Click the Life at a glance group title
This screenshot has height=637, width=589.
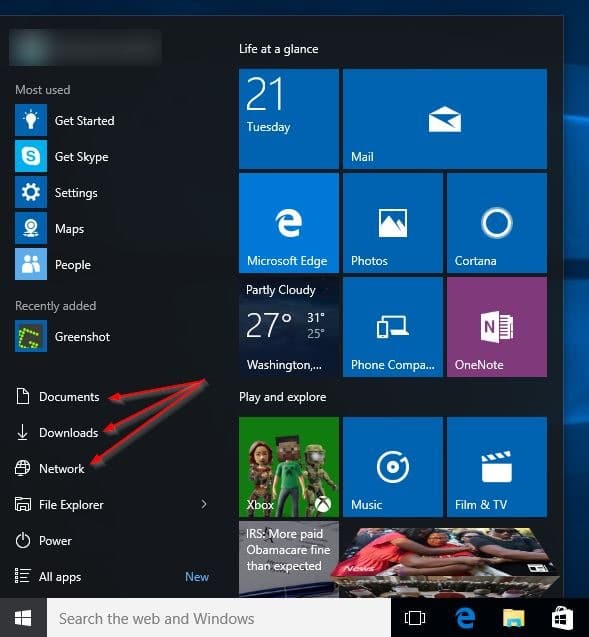coord(279,49)
